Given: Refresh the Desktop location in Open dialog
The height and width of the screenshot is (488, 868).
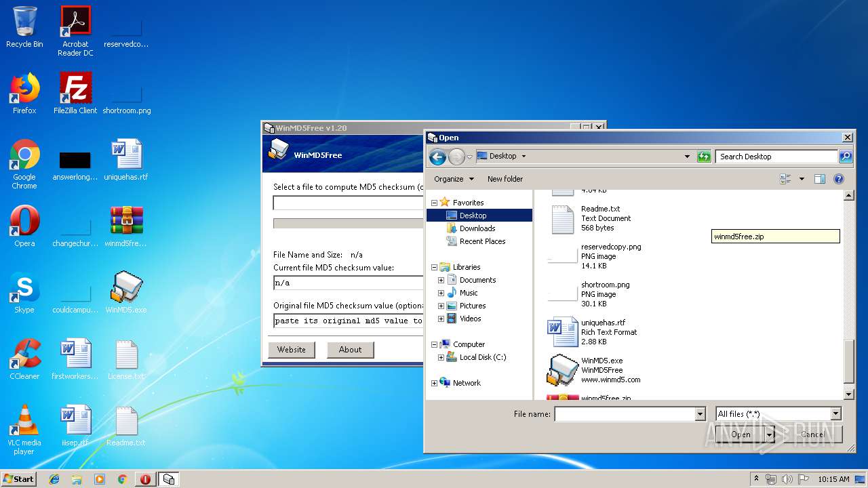Looking at the screenshot, I should point(705,157).
